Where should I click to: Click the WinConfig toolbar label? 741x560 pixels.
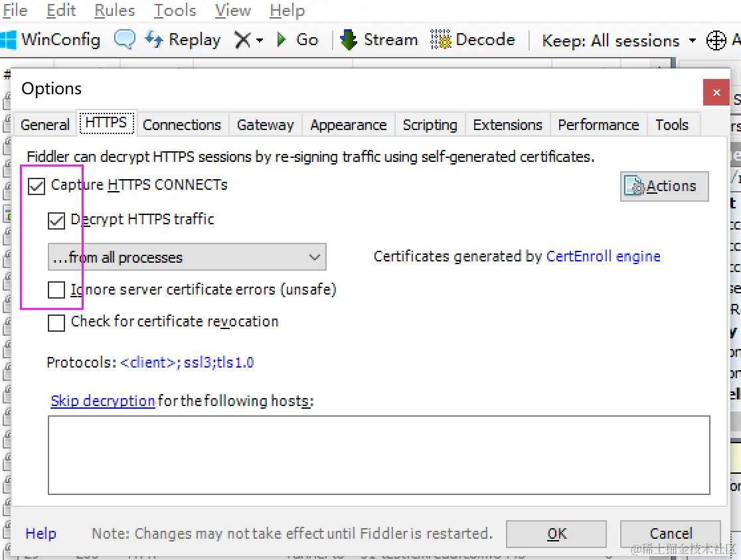pyautogui.click(x=61, y=40)
